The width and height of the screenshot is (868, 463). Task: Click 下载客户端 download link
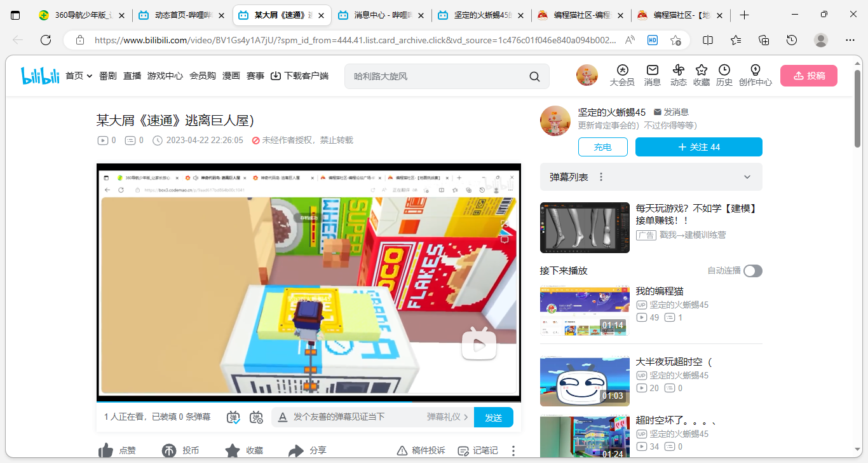(x=299, y=76)
